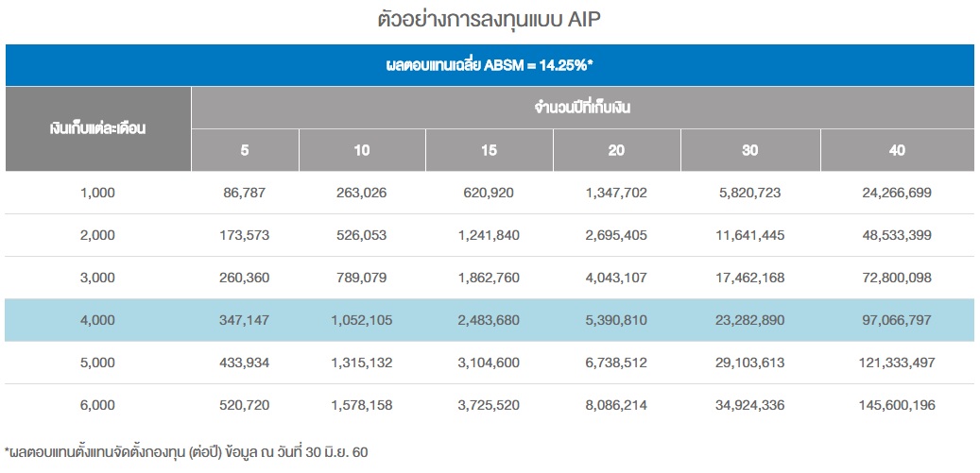Image resolution: width=980 pixels, height=473 pixels.
Task: Select the 5-year column header
Action: coord(245,150)
